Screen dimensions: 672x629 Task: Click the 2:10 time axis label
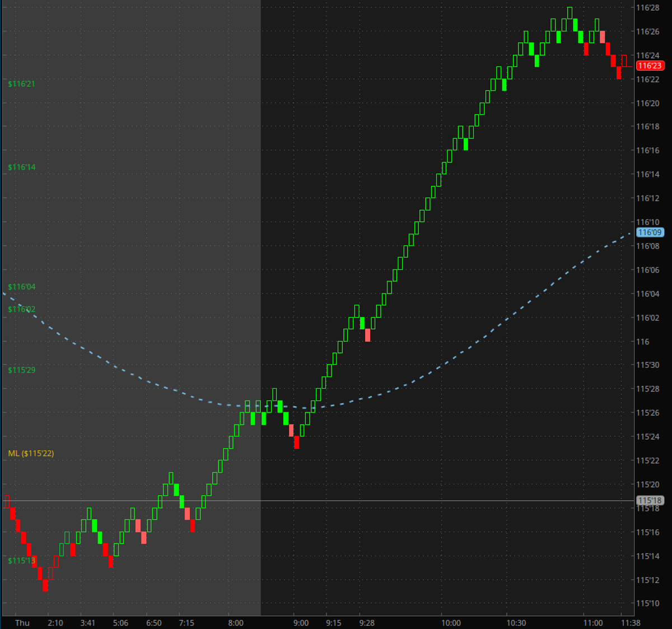[55, 623]
